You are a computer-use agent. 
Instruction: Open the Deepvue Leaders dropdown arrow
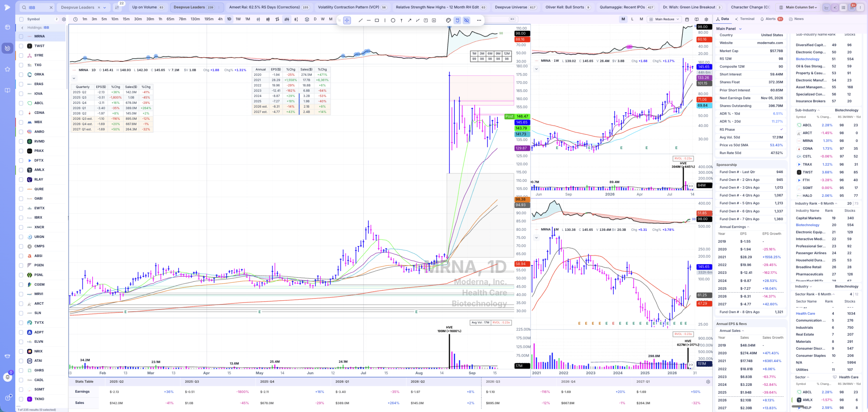tap(104, 7)
